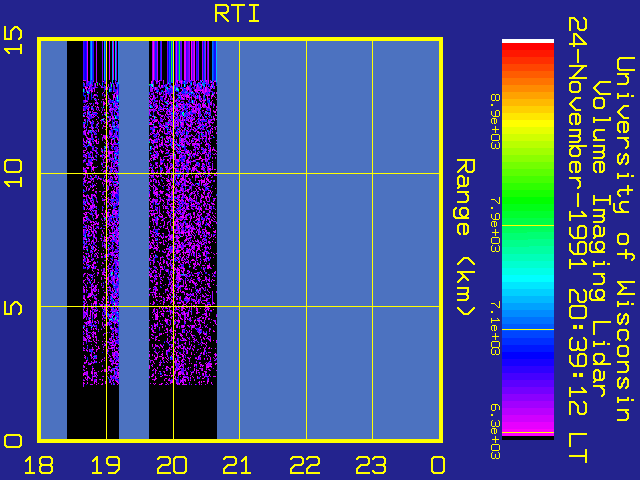Click the 0 km range axis label
Image resolution: width=640 pixels, height=480 pixels.
click(13, 441)
